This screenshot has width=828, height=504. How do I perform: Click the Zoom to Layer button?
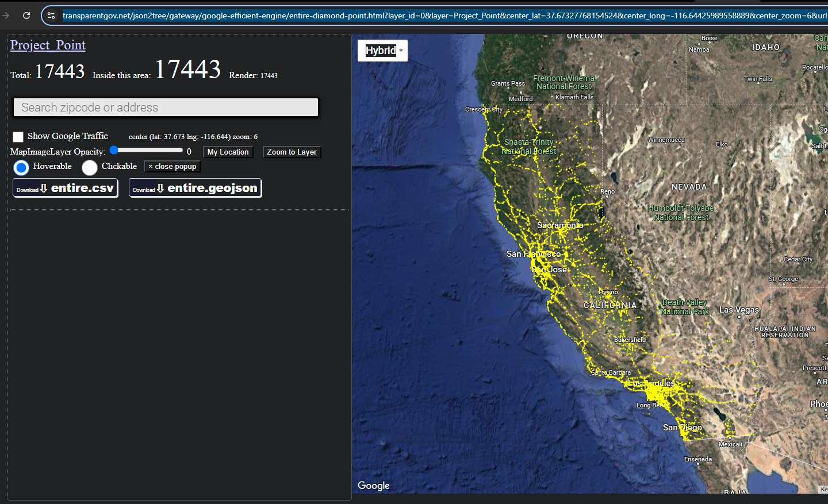[x=292, y=152]
